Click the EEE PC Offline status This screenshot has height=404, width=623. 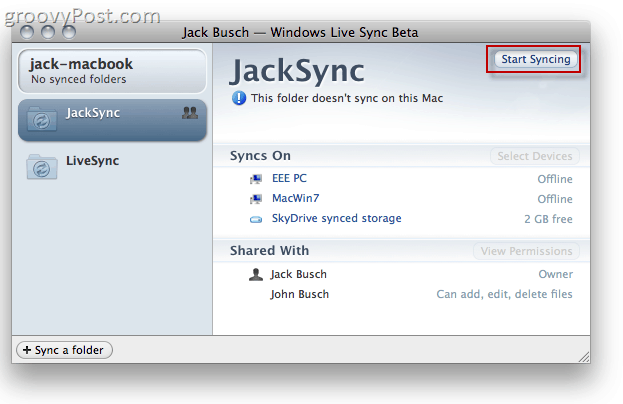click(x=555, y=179)
